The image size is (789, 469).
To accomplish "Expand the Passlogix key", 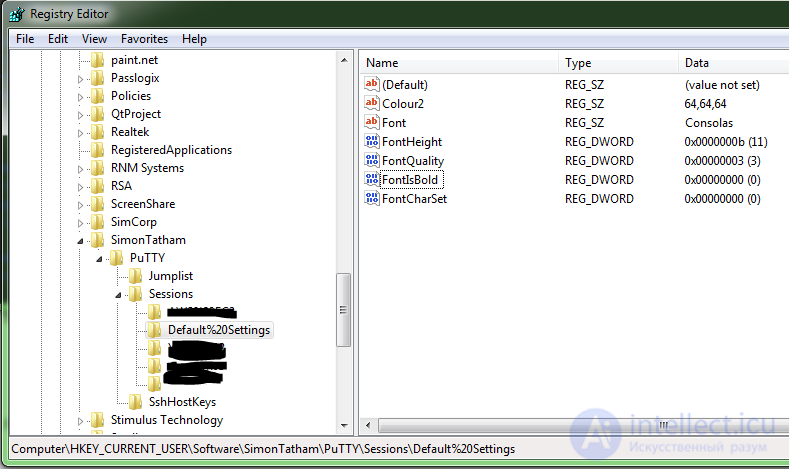I will click(81, 79).
